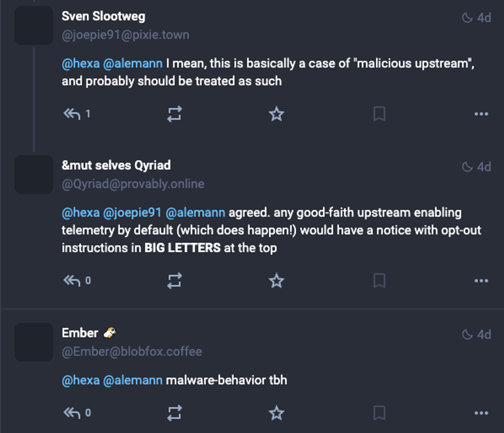
Task: Boost Sven Slootweg's post
Action: [175, 114]
